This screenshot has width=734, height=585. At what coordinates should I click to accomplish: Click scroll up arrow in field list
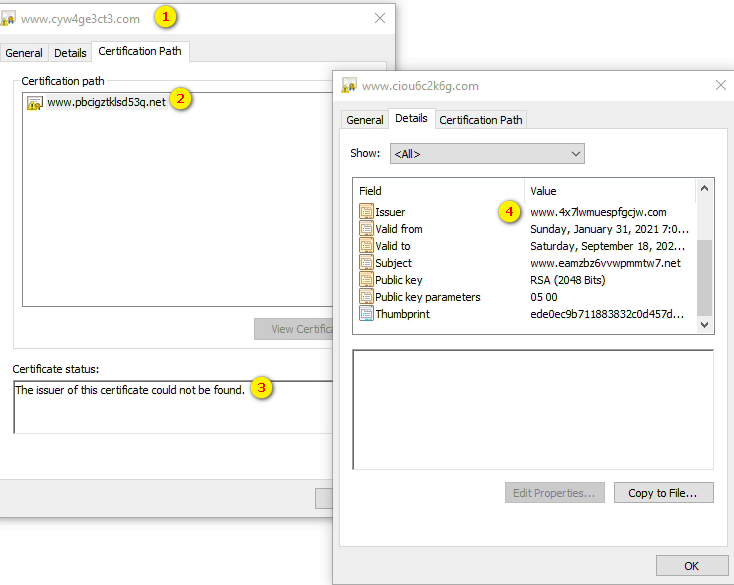(705, 189)
